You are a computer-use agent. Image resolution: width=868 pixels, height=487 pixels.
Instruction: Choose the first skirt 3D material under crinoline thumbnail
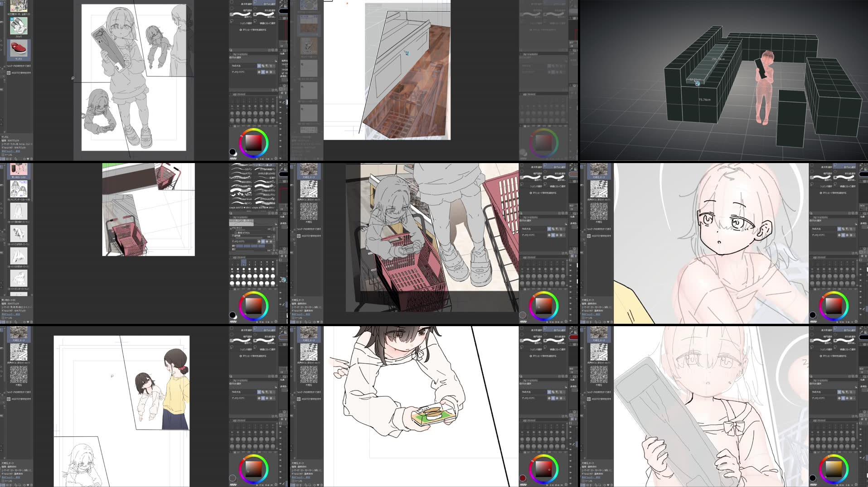click(19, 211)
